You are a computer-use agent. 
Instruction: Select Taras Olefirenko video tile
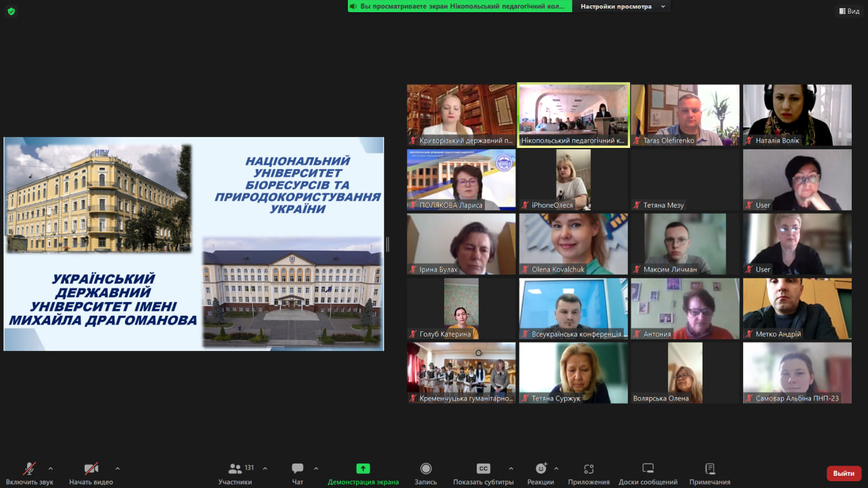[x=685, y=115]
